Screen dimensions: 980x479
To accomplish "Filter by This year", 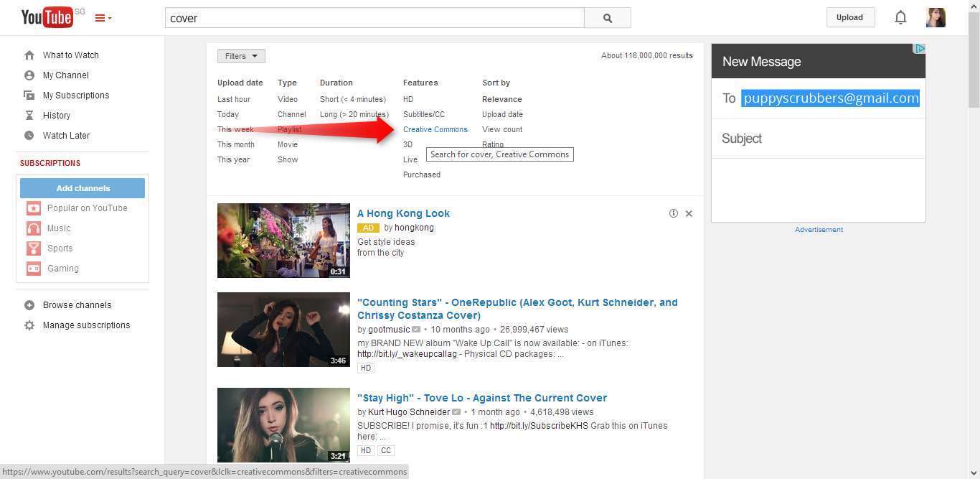I will [x=234, y=160].
